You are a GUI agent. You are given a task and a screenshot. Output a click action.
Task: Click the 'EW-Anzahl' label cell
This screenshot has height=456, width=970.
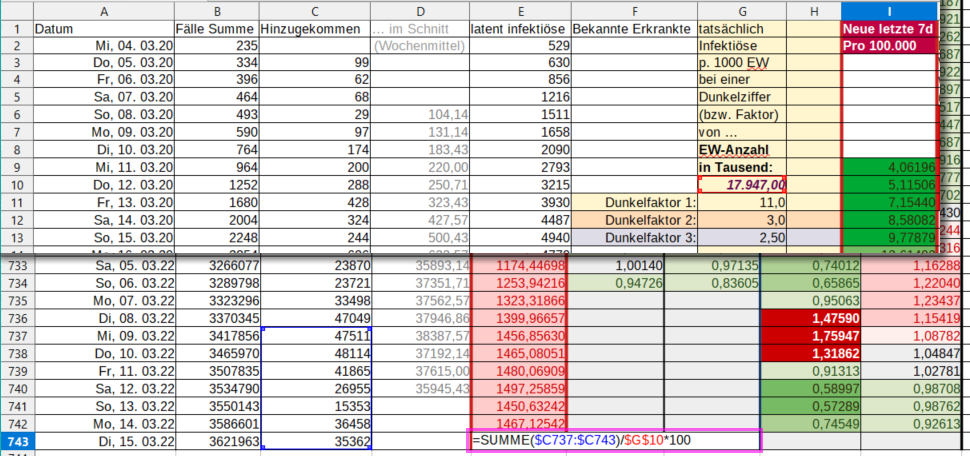(742, 150)
